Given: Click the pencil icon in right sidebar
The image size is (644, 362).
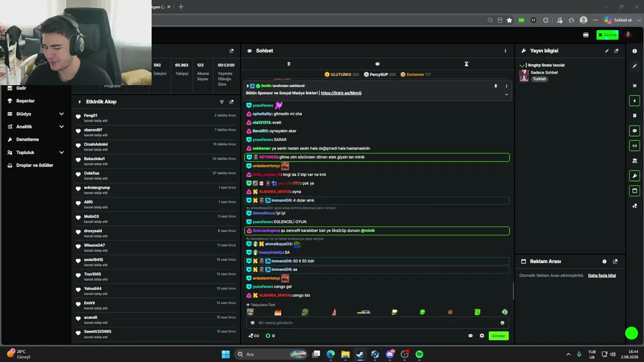Looking at the screenshot, I should [634, 66].
